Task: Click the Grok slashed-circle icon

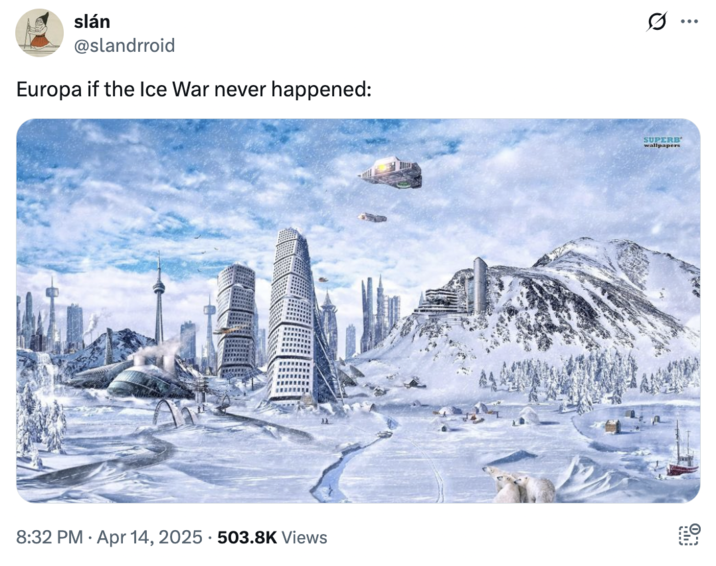Action: pos(656,21)
